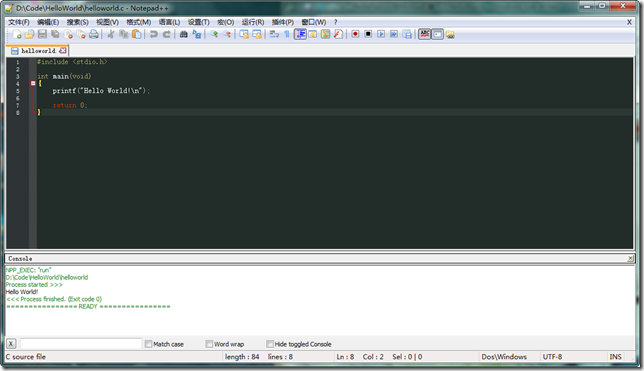Open 宏(O) macro menu
Screen dimensions: 644x371
[225, 22]
